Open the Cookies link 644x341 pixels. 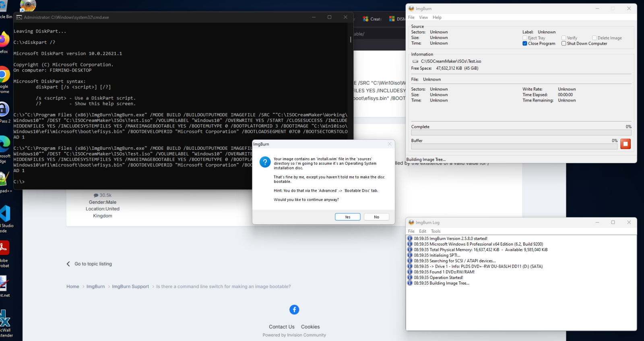click(x=310, y=327)
